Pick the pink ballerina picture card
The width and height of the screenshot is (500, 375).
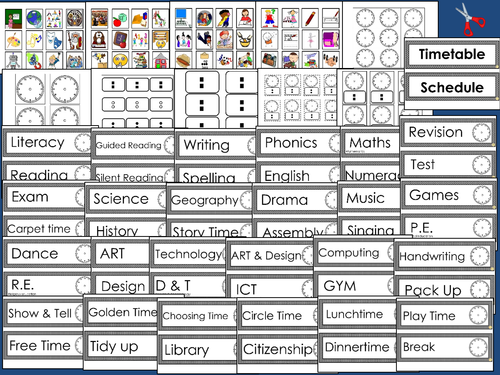point(311,40)
